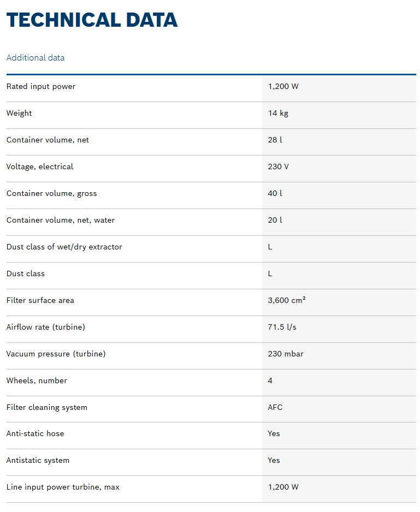The height and width of the screenshot is (512, 420).
Task: Click the Container volume, gross label
Action: (x=51, y=193)
